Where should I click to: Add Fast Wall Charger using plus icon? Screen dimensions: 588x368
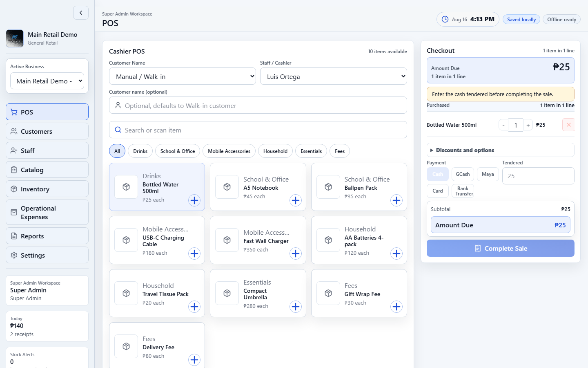[296, 254]
